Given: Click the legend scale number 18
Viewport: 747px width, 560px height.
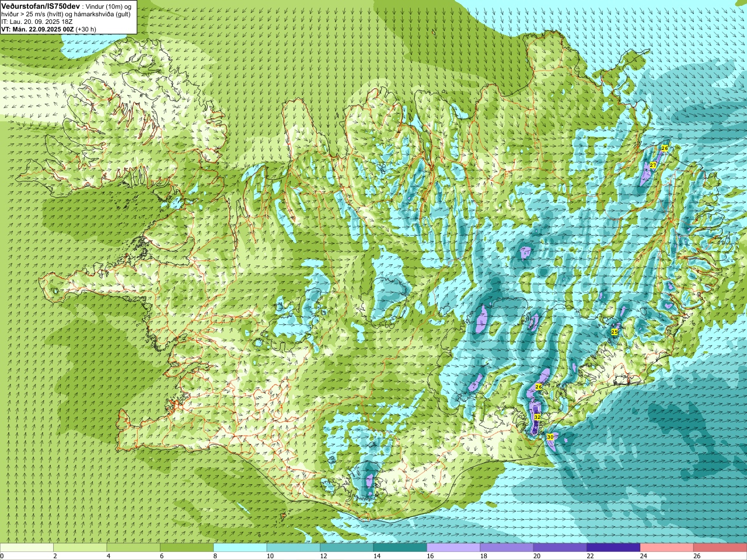Looking at the screenshot, I should [x=483, y=556].
